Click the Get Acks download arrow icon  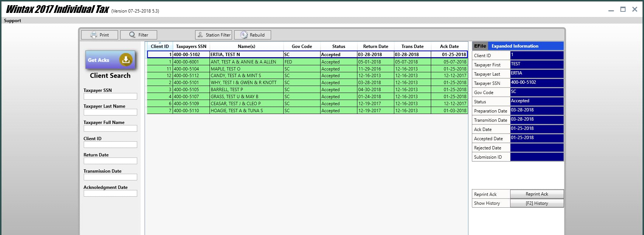(126, 60)
